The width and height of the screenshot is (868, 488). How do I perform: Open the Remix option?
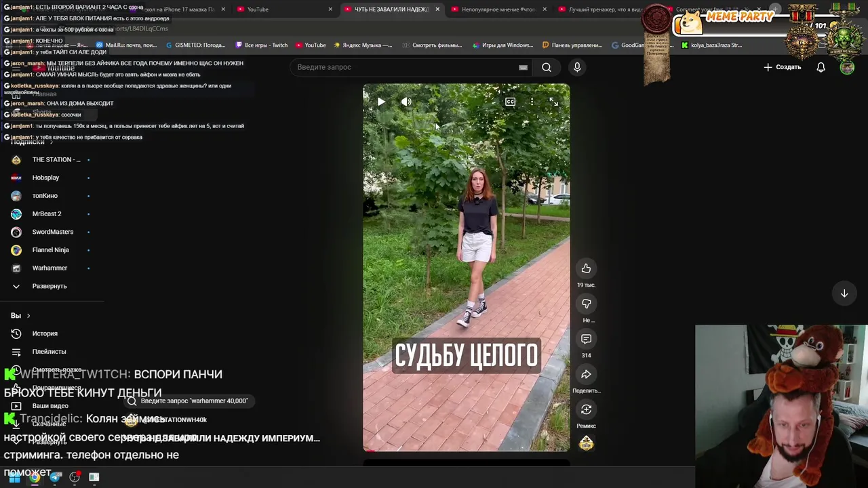click(x=586, y=409)
